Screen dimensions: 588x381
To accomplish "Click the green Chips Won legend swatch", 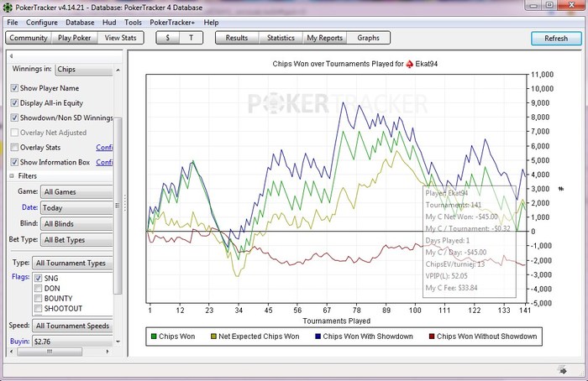I will (154, 337).
